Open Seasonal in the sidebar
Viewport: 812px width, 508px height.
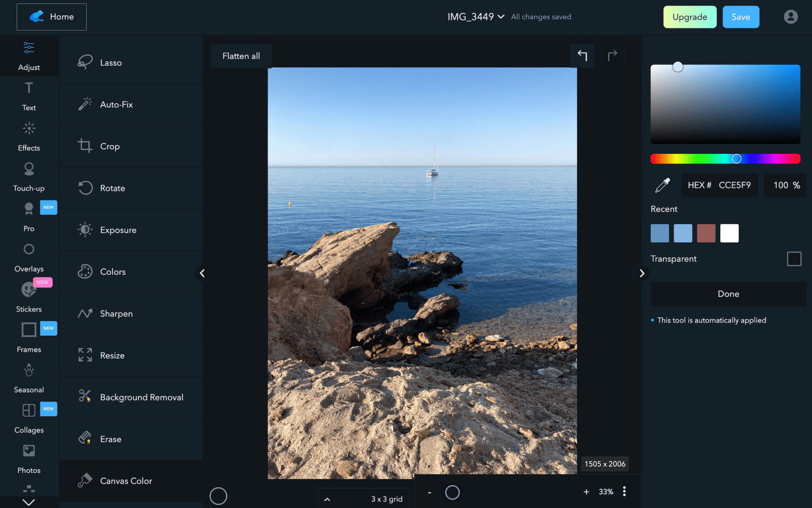point(29,379)
